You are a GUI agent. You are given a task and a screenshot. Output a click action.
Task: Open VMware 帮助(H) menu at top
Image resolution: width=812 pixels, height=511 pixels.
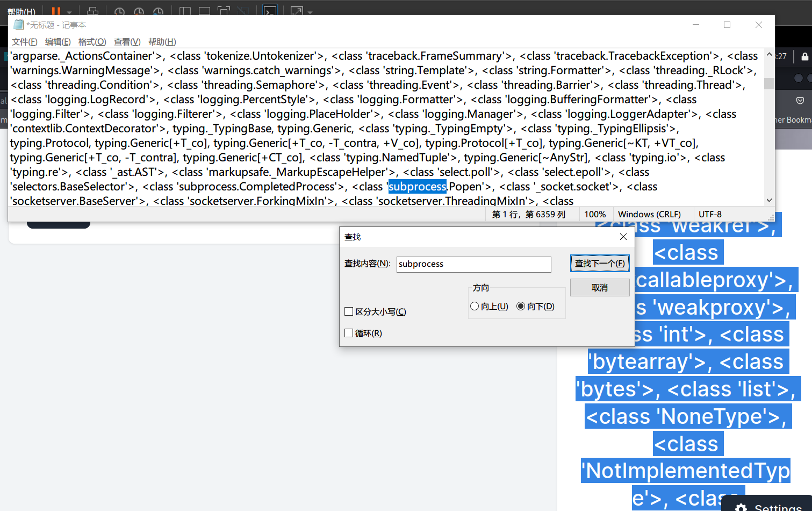click(21, 11)
